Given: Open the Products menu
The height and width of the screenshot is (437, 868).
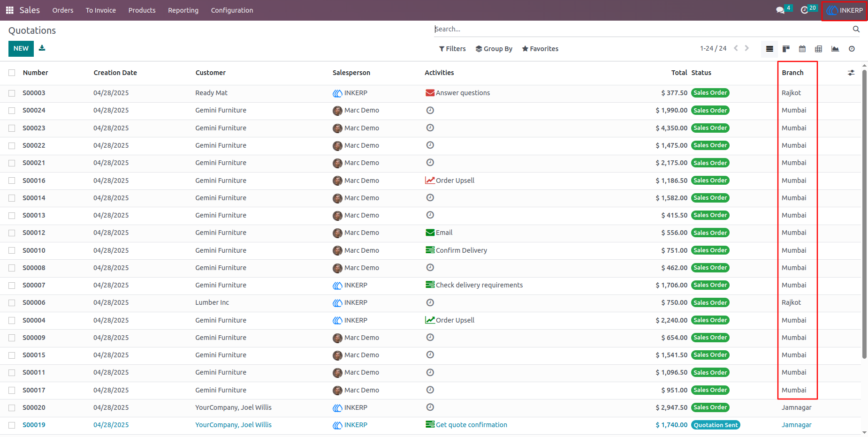Looking at the screenshot, I should tap(142, 10).
